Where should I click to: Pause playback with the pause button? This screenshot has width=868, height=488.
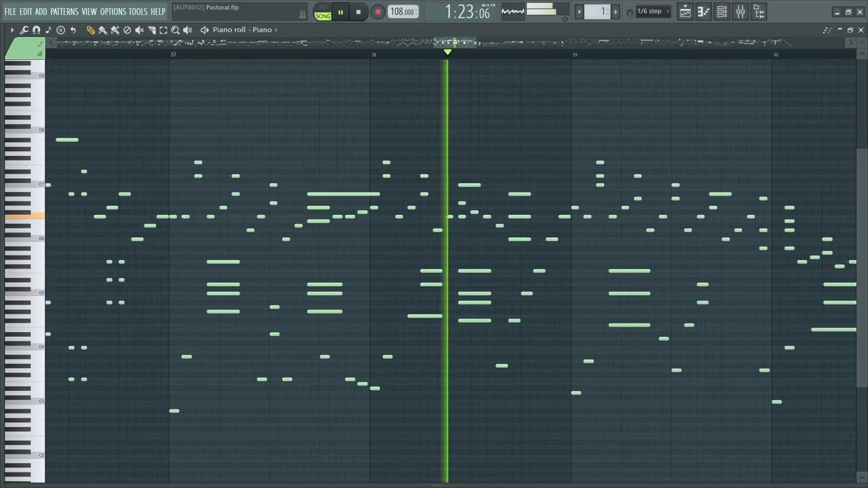point(340,12)
